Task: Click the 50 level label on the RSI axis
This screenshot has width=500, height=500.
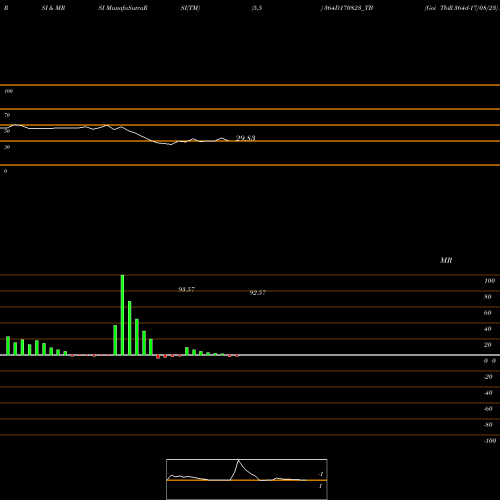Action: pos(7,131)
